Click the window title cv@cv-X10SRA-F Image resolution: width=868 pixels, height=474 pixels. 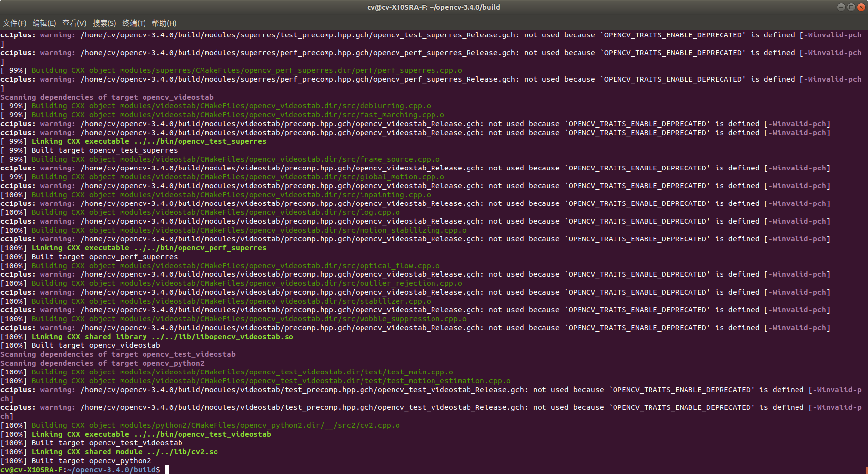coord(434,7)
